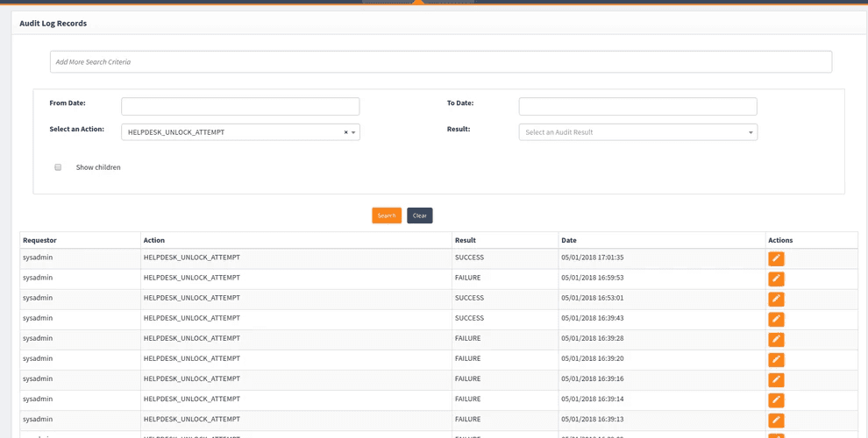Open the edit icon for the 16:59:53 record
Screen dimensions: 868x438
[776, 279]
